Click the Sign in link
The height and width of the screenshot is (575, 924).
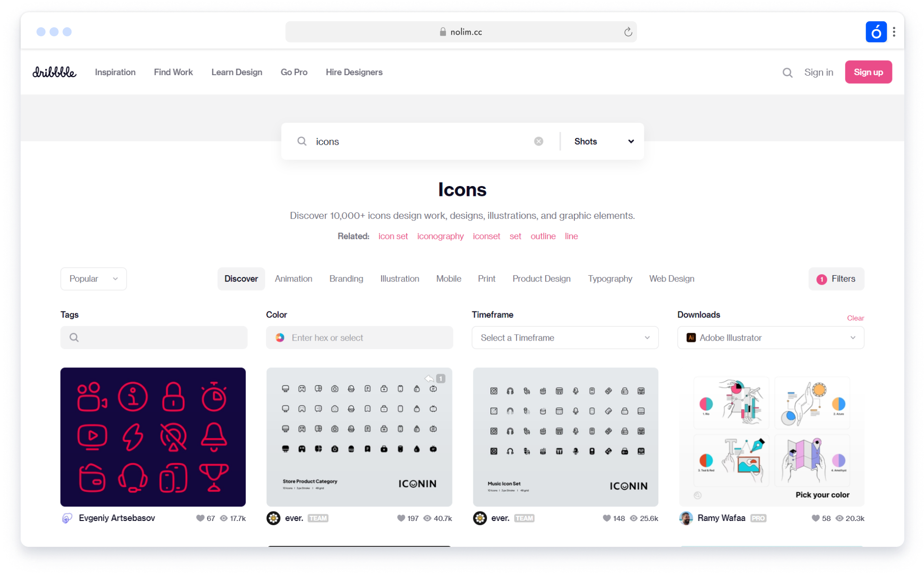818,72
